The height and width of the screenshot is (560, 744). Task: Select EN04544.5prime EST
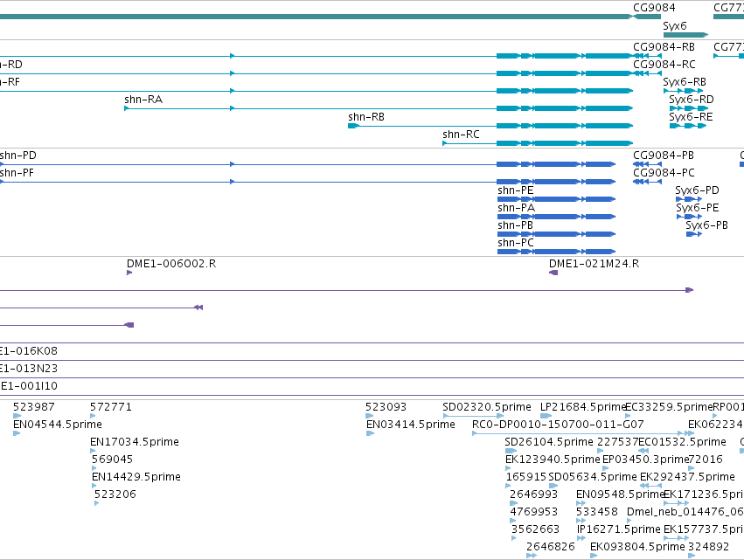58,425
